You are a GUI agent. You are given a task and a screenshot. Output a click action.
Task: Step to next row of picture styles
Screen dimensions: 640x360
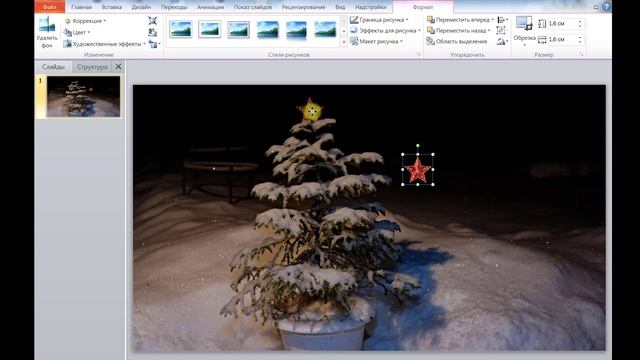(344, 31)
